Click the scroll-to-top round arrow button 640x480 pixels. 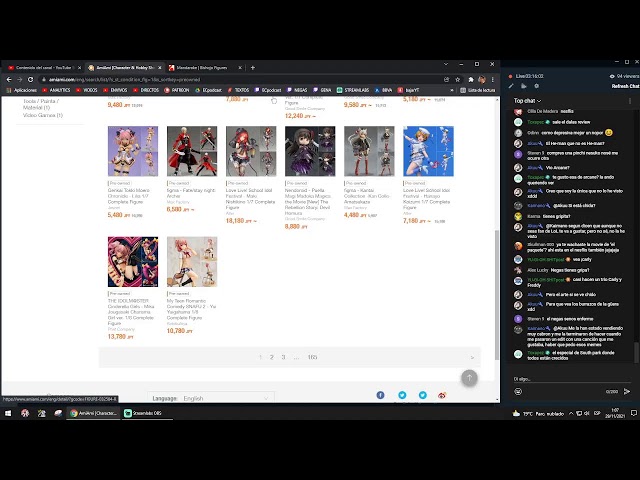click(469, 378)
